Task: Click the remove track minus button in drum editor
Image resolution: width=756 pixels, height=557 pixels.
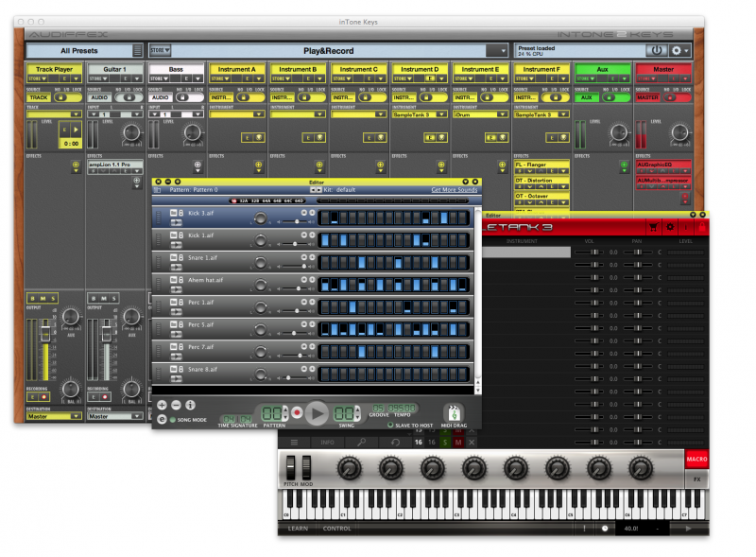Action: (176, 405)
